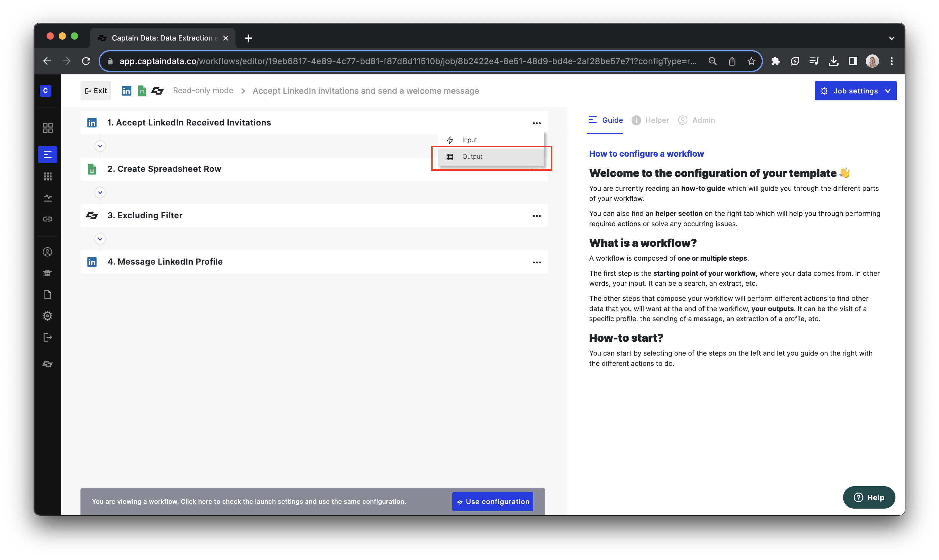Screen dimensions: 939x560
Task: Open the account profile icon in sidebar
Action: pos(47,252)
